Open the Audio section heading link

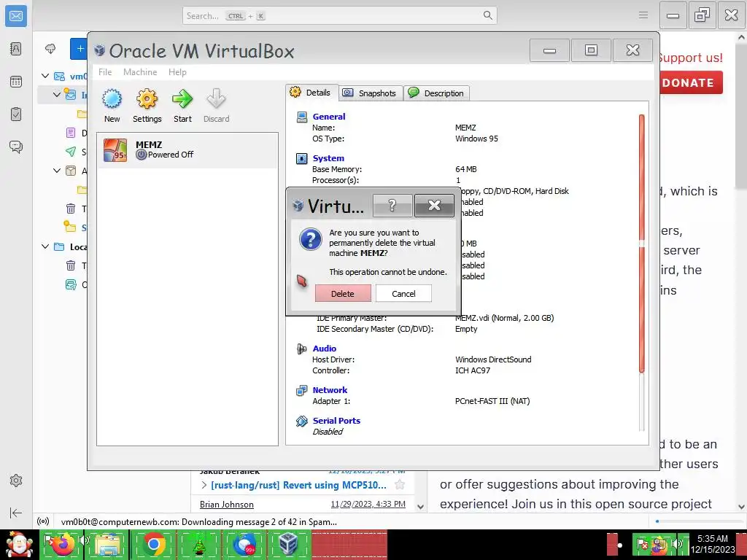325,348
